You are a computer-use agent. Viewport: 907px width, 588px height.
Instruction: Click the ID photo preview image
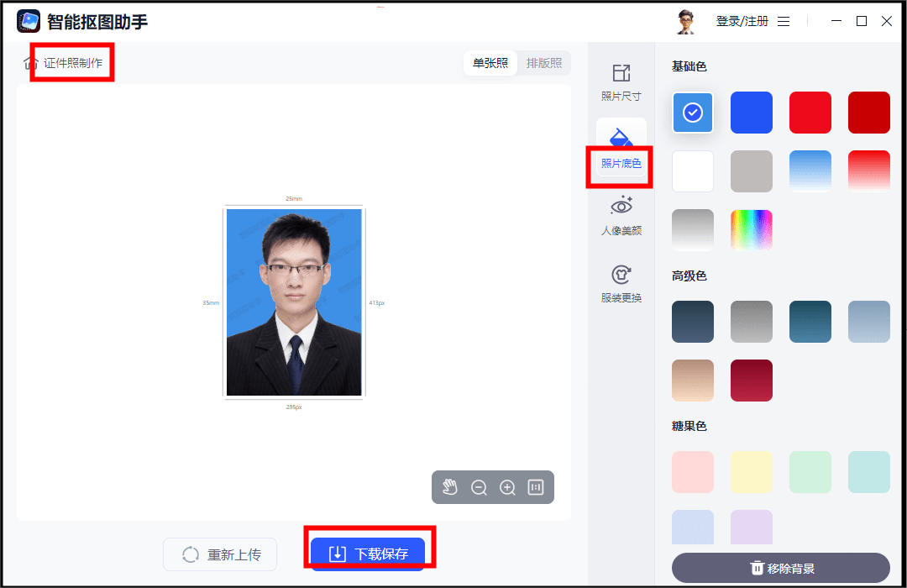[x=294, y=302]
